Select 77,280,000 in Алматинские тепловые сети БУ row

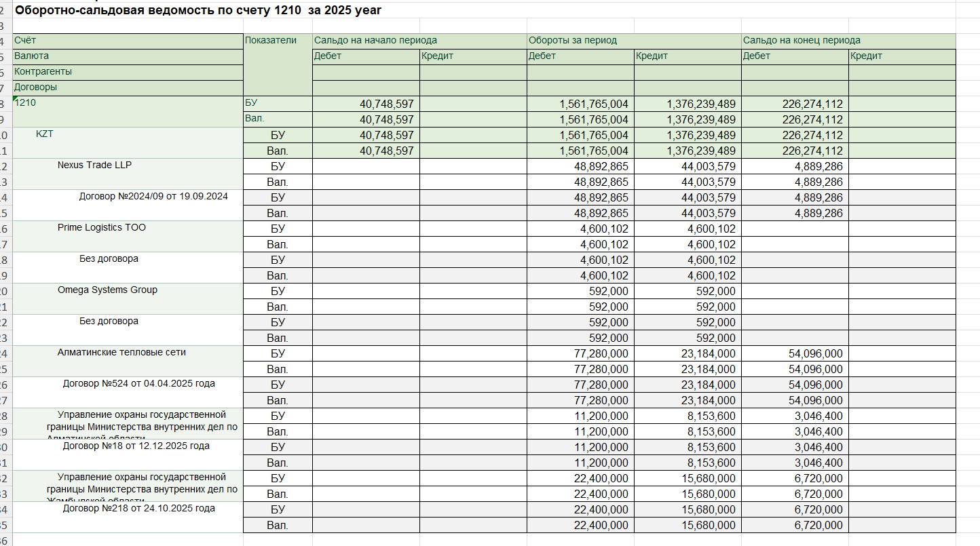pyautogui.click(x=580, y=353)
